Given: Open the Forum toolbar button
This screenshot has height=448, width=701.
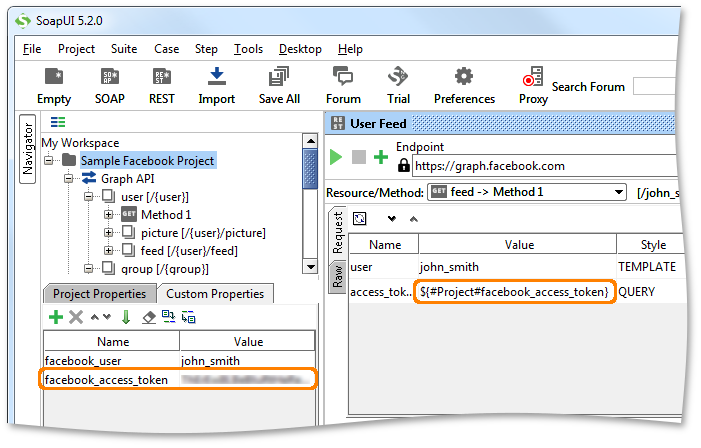Looking at the screenshot, I should tap(343, 86).
